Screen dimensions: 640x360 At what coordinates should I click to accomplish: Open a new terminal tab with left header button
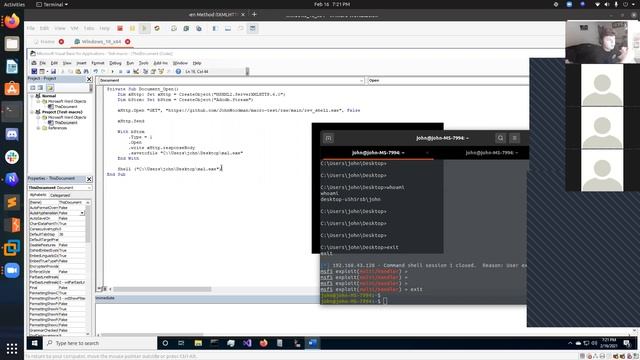coord(328,138)
